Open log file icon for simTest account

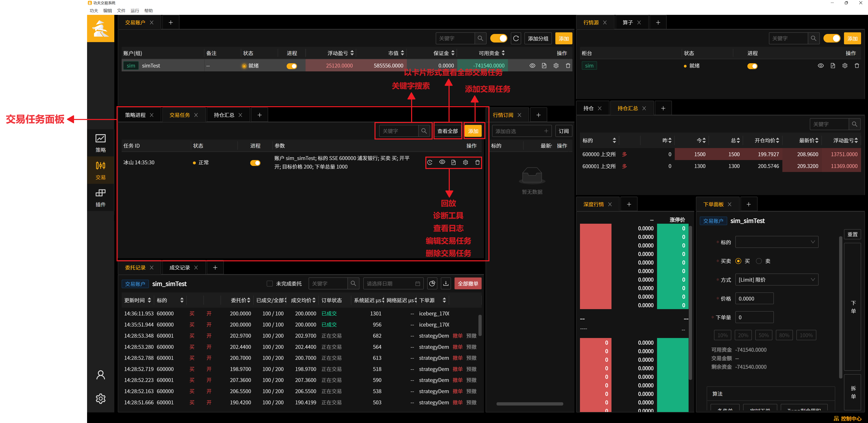544,66
